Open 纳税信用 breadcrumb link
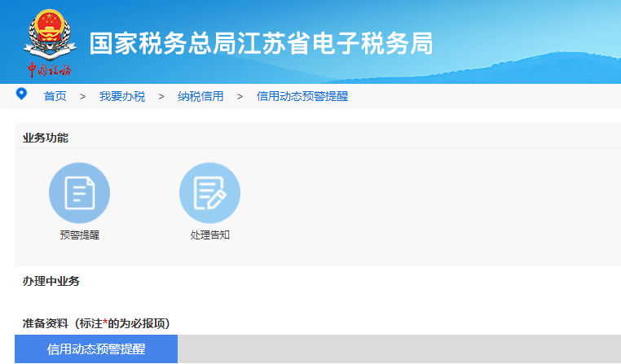Viewport: 621px width, 364px height. pyautogui.click(x=200, y=96)
